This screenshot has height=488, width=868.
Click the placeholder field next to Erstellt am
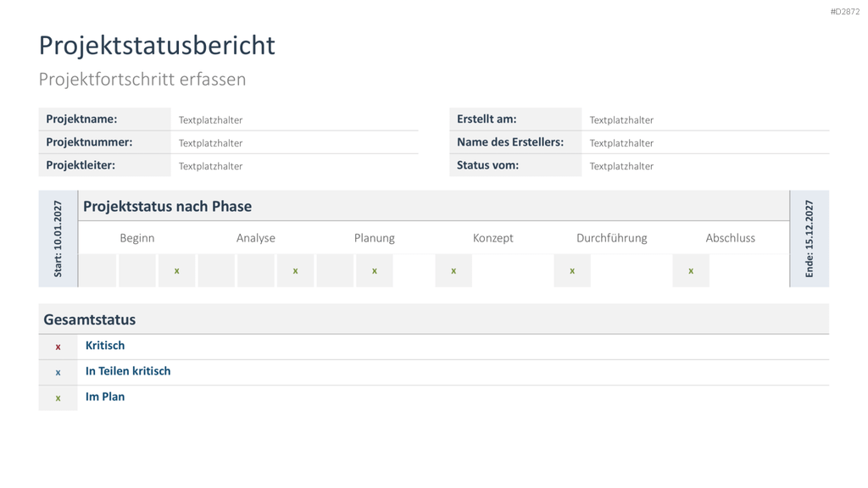(705, 119)
